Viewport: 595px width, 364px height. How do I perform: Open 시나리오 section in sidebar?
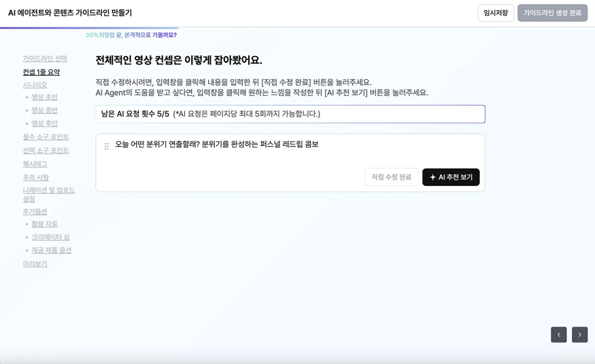pos(35,84)
